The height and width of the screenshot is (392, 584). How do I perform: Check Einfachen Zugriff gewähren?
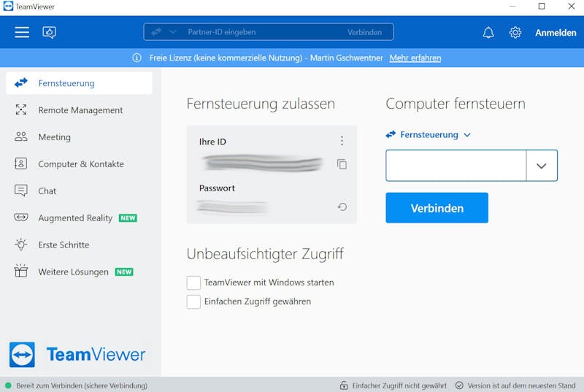pyautogui.click(x=193, y=301)
